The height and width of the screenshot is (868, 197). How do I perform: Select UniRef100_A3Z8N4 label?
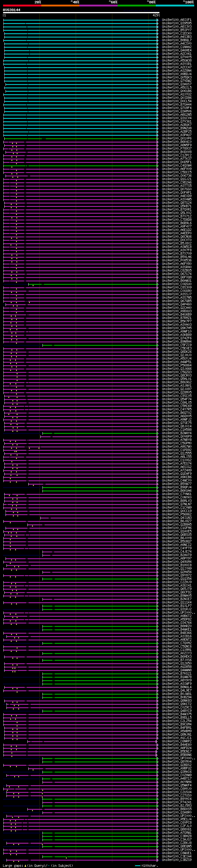click(x=176, y=71)
